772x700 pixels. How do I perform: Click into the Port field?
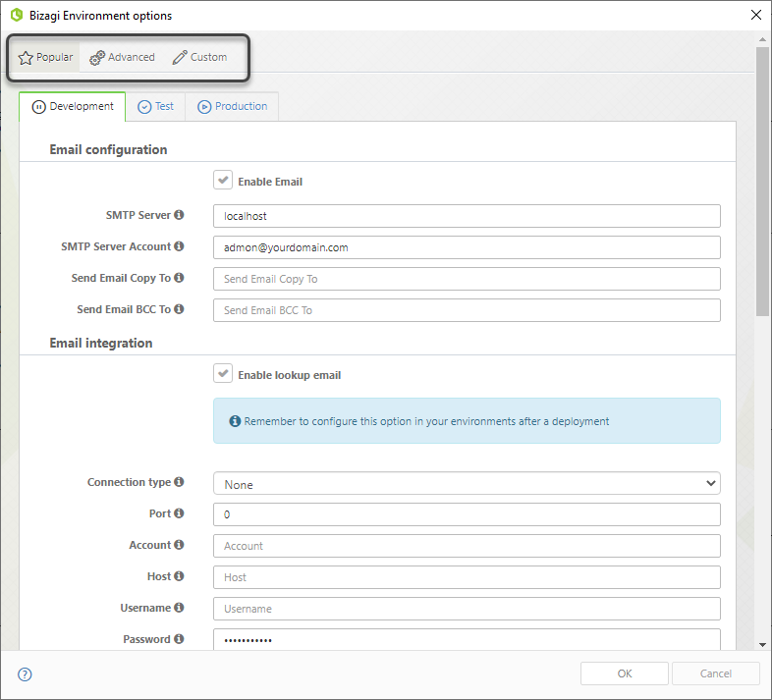point(467,514)
